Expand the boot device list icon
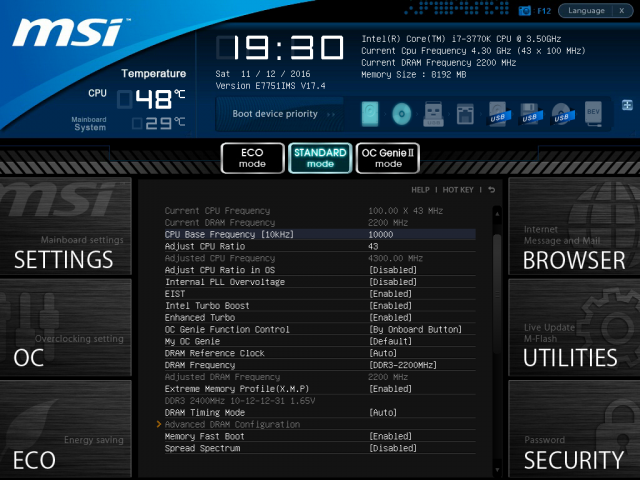640x480 pixels. (x=628, y=105)
